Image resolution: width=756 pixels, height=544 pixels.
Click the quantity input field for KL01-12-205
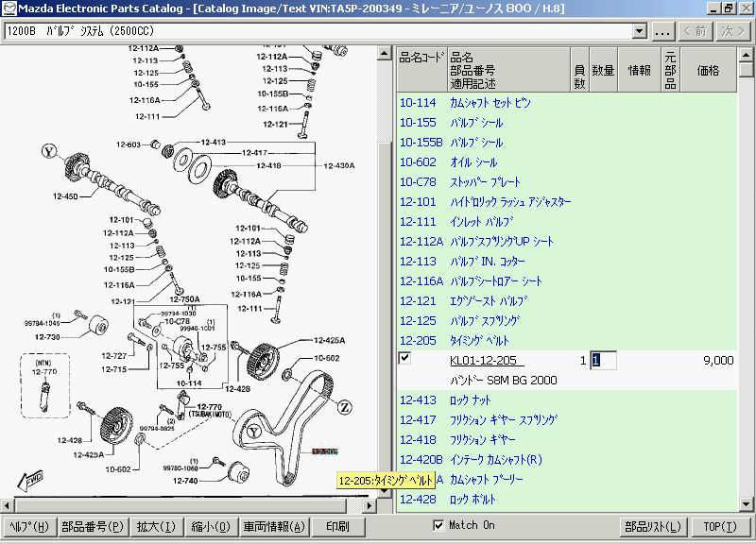click(603, 360)
